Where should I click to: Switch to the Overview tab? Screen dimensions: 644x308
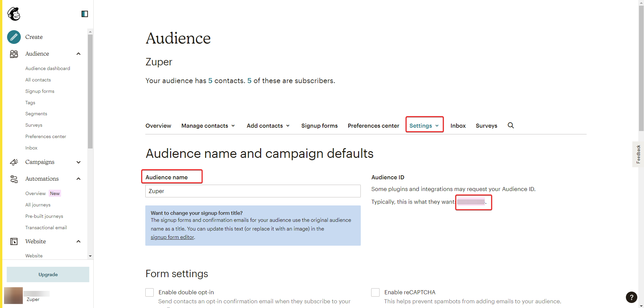(x=158, y=126)
